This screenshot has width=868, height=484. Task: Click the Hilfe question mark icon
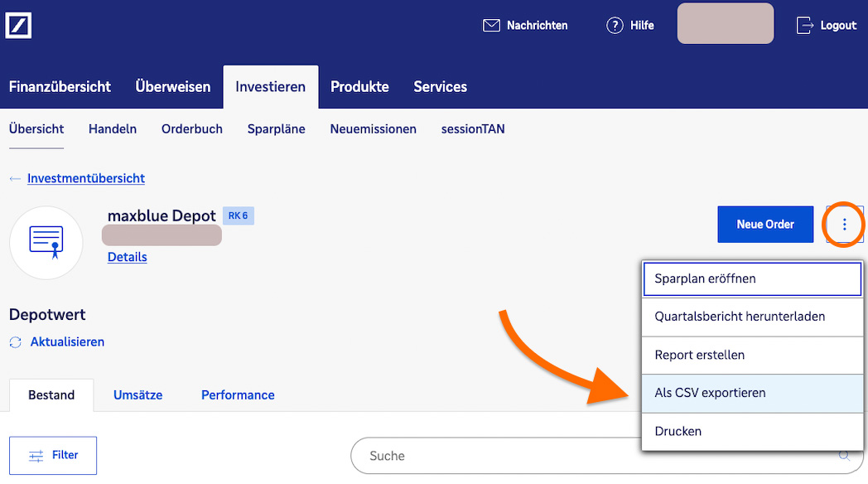click(x=615, y=26)
